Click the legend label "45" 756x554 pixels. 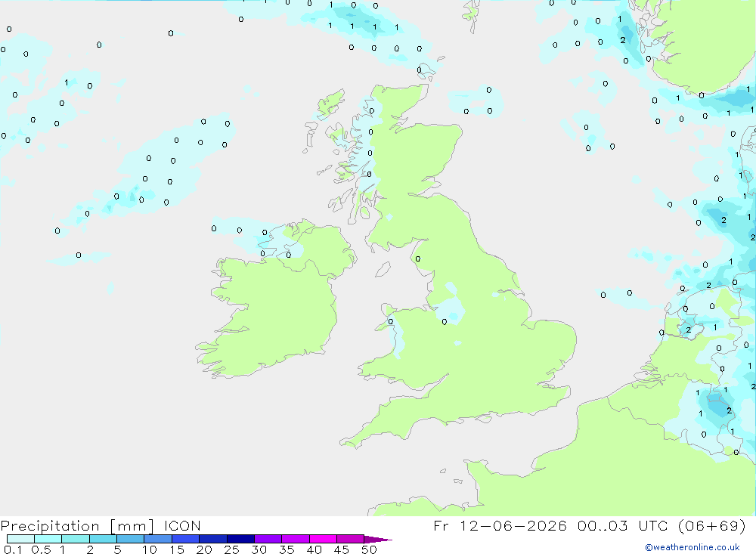[342, 549]
